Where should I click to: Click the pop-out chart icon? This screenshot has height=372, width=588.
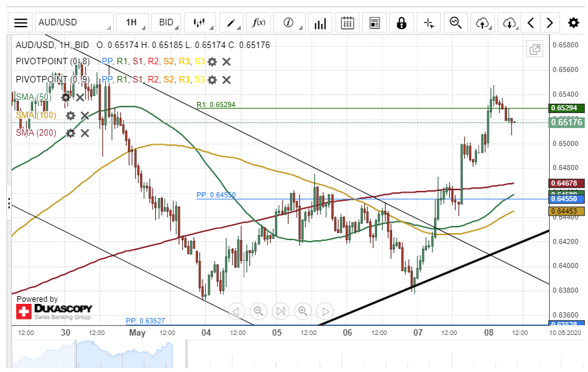tap(535, 49)
